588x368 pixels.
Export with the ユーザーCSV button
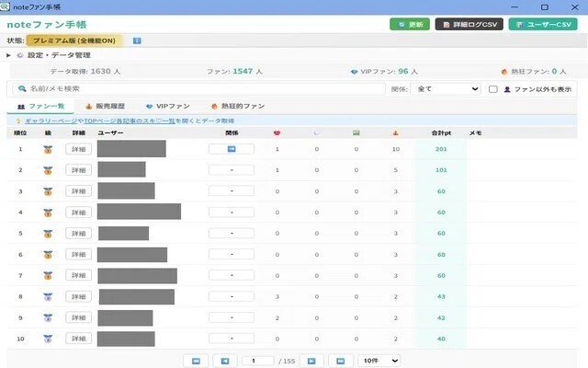click(x=543, y=25)
